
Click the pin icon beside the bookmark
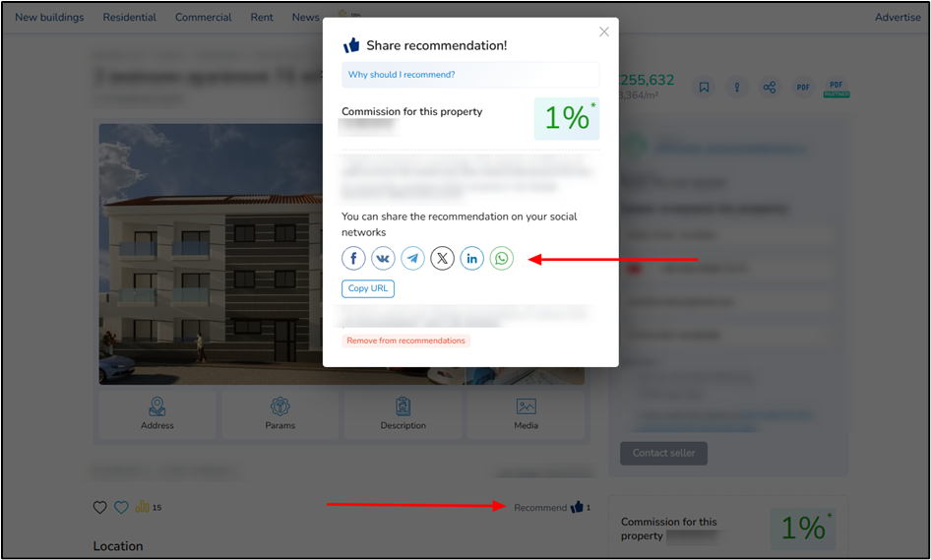(x=737, y=88)
